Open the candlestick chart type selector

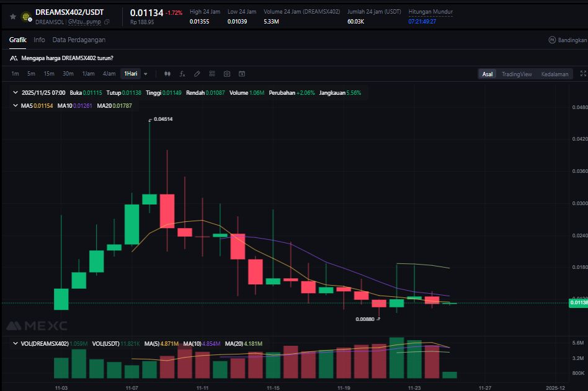pyautogui.click(x=167, y=74)
